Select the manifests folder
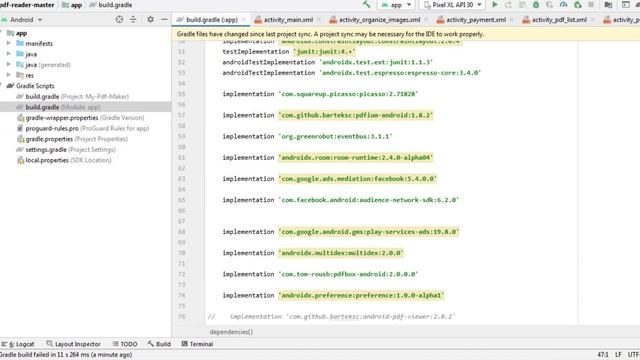 (39, 43)
